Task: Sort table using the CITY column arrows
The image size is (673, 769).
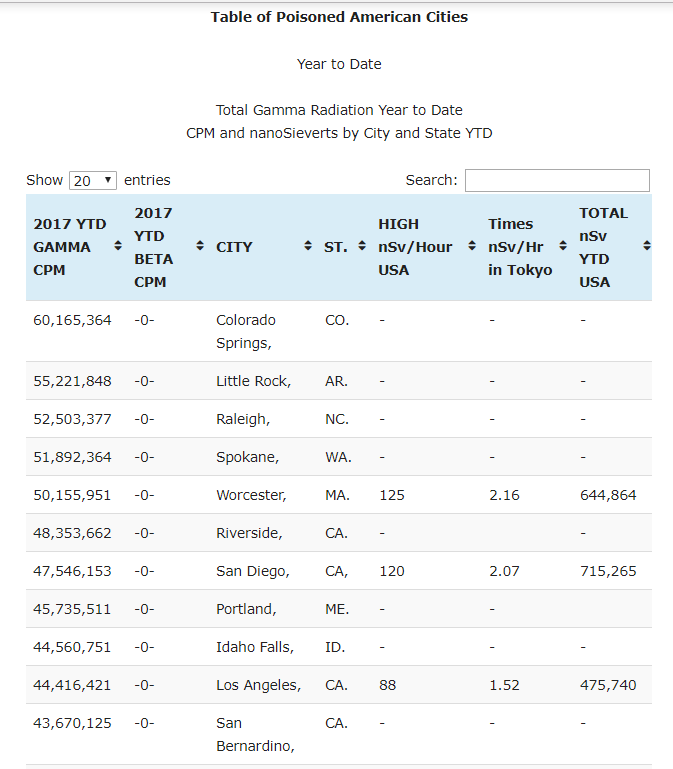Action: tap(308, 247)
